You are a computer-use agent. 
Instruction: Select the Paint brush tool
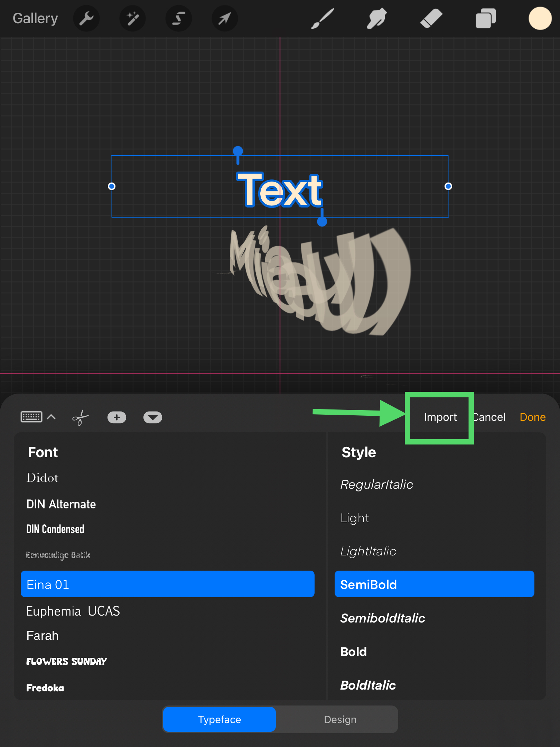(x=322, y=19)
